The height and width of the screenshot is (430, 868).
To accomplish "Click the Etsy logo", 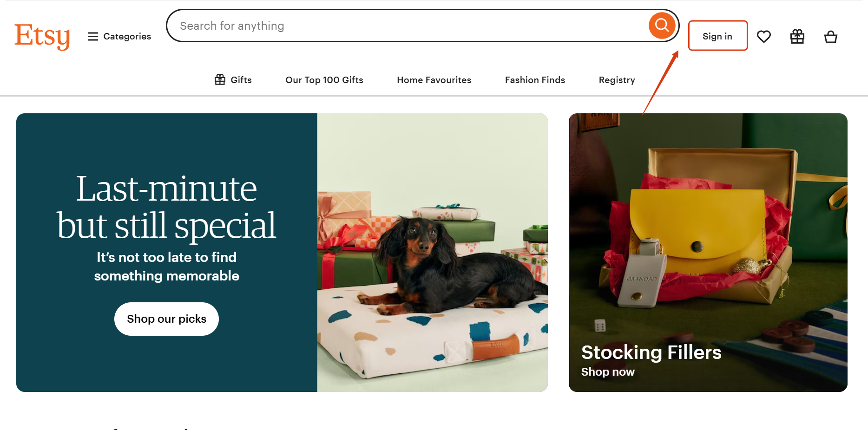I will (42, 36).
